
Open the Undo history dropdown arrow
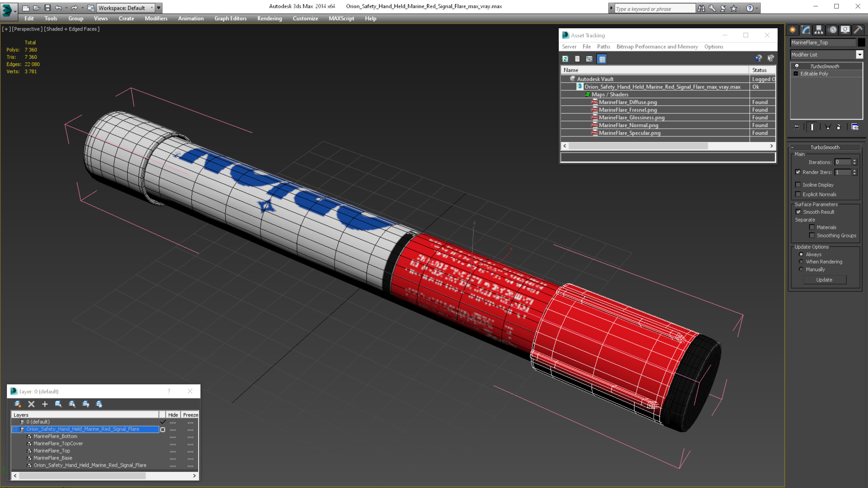[66, 8]
